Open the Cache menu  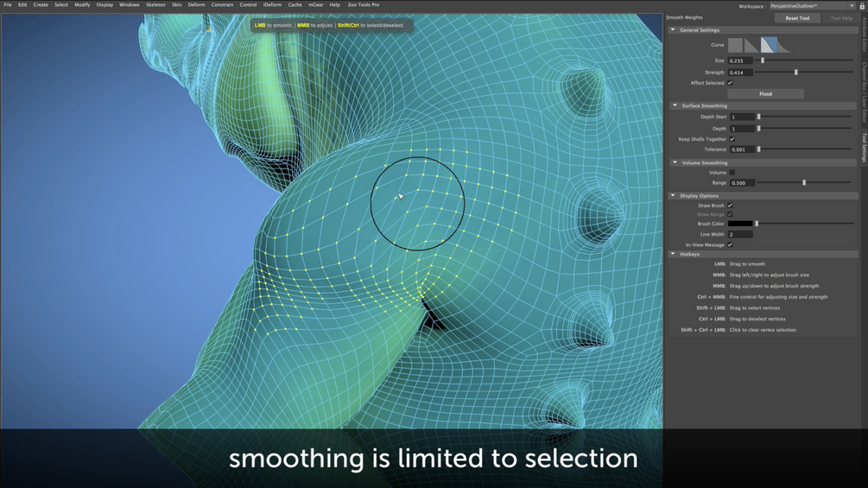[x=295, y=5]
